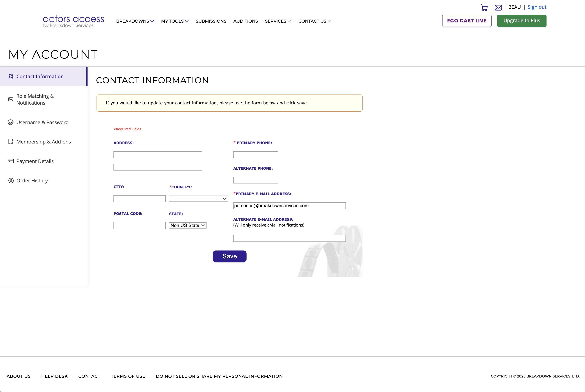The height and width of the screenshot is (392, 585).
Task: Click the Username & Password lock icon
Action: (x=11, y=122)
